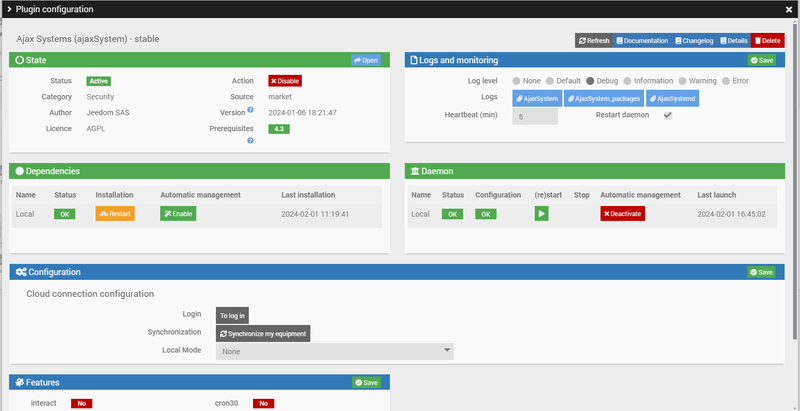
Task: Click the Jeedom SAS author text
Action: pyautogui.click(x=108, y=113)
